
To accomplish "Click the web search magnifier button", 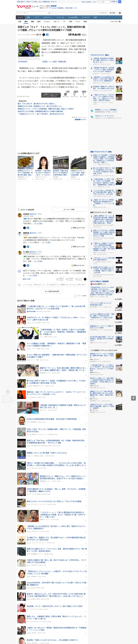I will 120,2.
